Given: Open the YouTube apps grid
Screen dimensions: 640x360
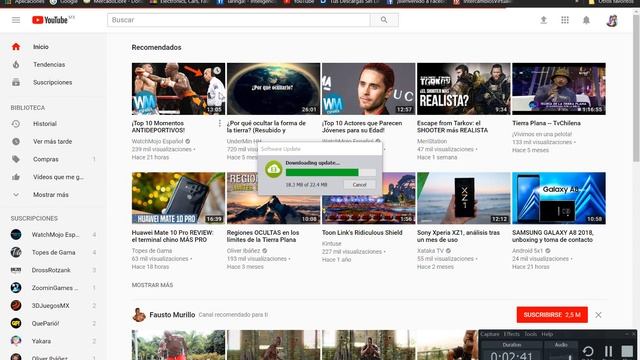Looking at the screenshot, I should tap(565, 20).
